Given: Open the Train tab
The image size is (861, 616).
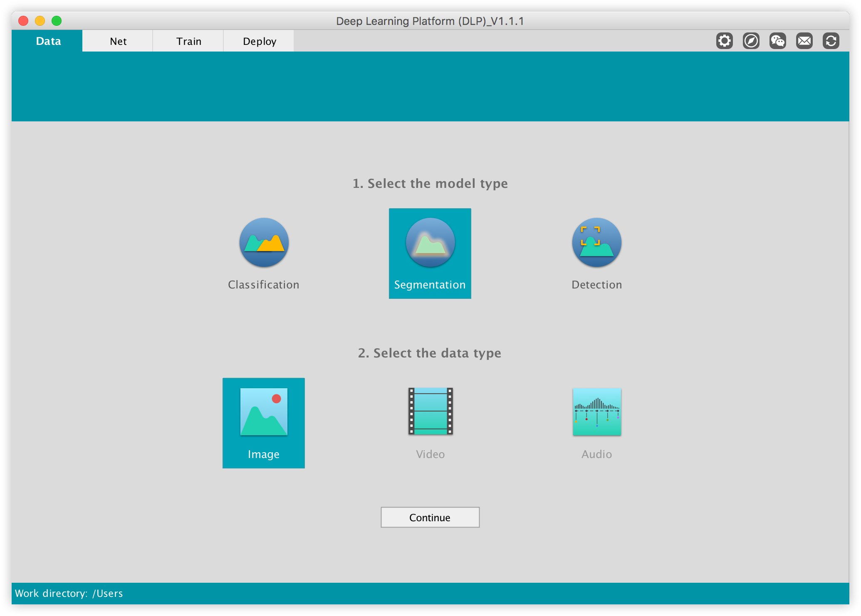Looking at the screenshot, I should (x=188, y=41).
